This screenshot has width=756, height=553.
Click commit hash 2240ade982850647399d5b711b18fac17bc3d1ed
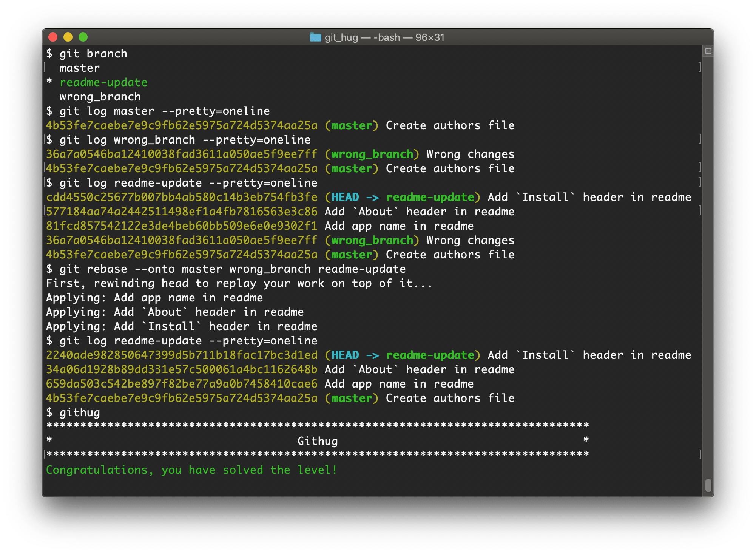(x=182, y=355)
